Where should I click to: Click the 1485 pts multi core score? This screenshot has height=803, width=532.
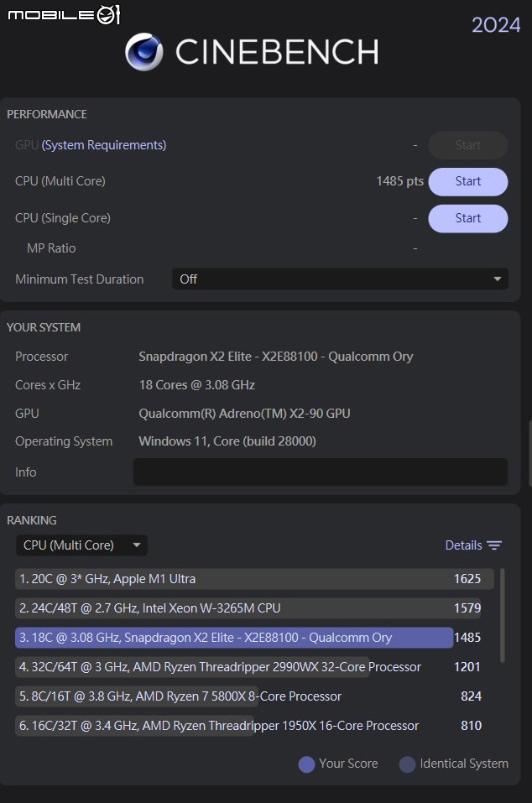400,181
